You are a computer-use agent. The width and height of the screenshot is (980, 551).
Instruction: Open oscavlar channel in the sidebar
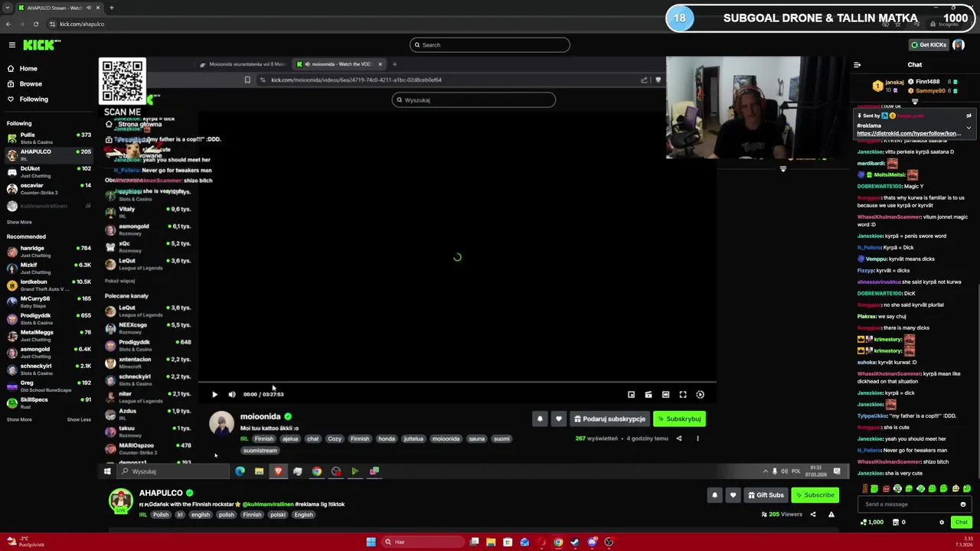pos(47,188)
